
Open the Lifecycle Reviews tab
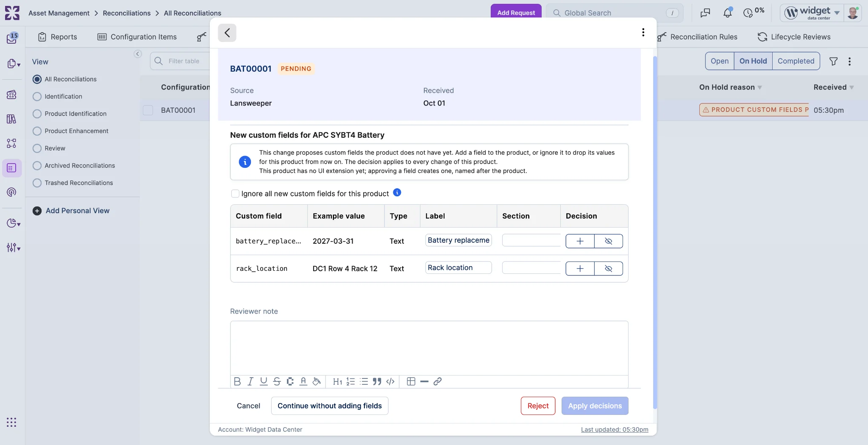pyautogui.click(x=794, y=37)
